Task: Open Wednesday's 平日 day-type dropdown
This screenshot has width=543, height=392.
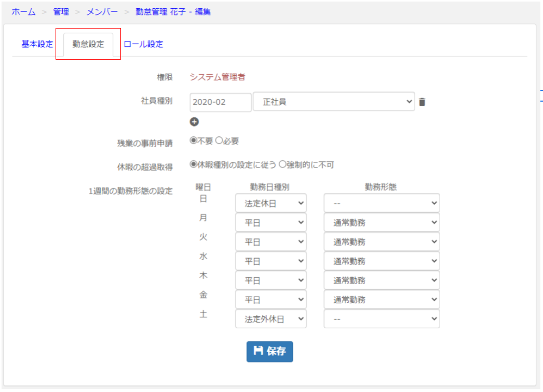Action: pos(271,261)
